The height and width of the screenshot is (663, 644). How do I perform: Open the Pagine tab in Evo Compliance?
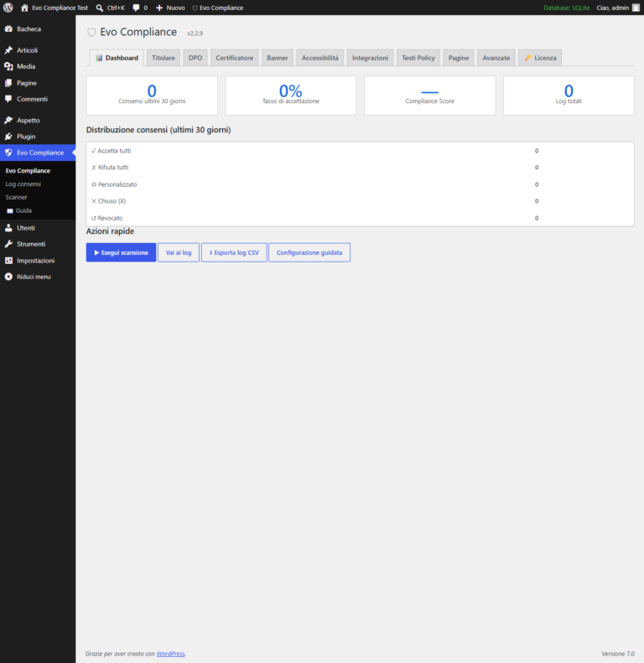459,58
